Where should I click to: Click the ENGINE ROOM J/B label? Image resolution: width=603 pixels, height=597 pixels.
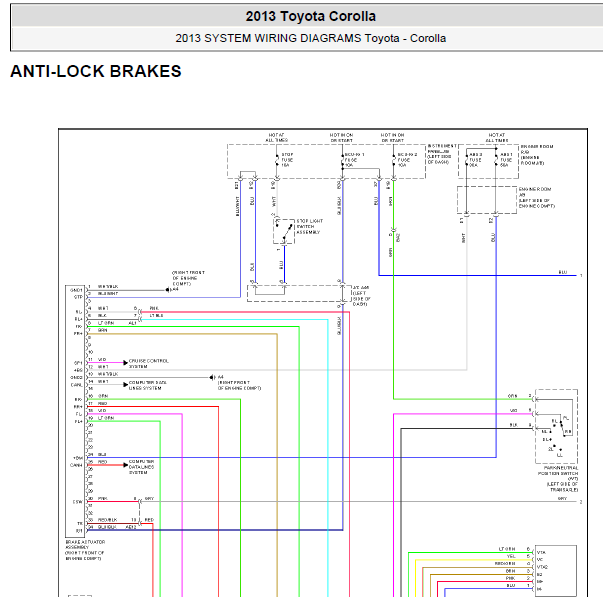tap(537, 198)
